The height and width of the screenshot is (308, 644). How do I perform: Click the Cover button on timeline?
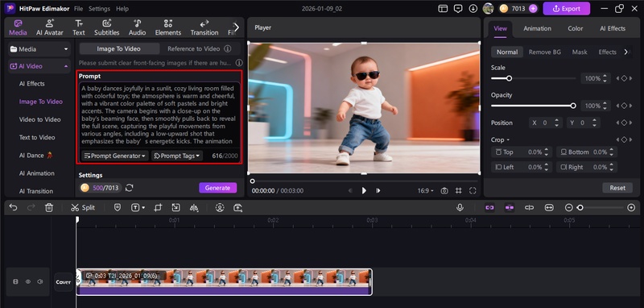point(64,282)
